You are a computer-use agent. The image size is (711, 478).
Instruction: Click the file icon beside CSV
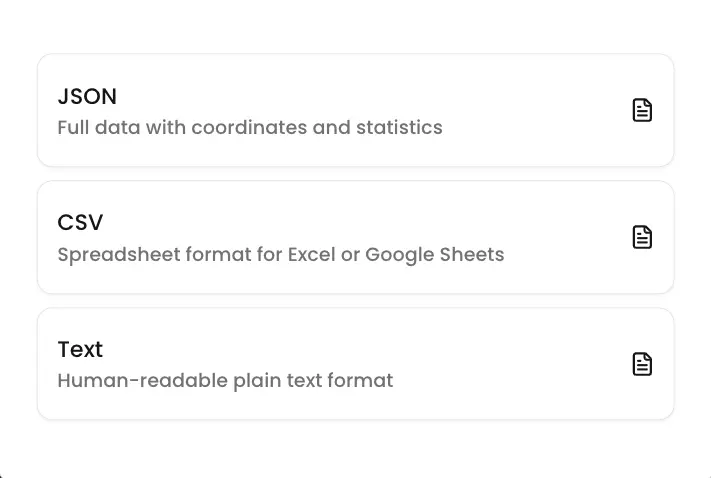click(x=642, y=237)
